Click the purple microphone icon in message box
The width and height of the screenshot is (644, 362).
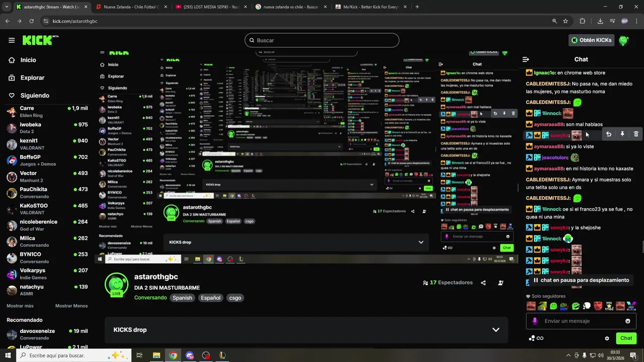[x=535, y=321]
